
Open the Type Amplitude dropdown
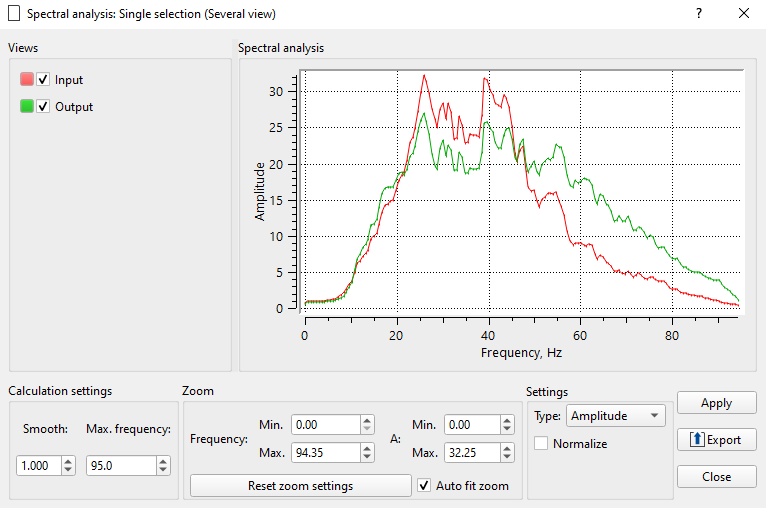[615, 415]
